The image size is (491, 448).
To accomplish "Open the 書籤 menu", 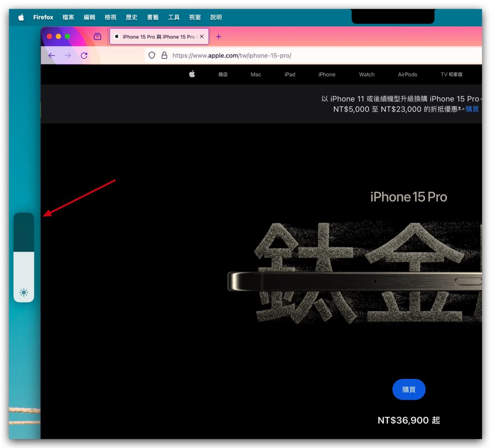I will (153, 17).
